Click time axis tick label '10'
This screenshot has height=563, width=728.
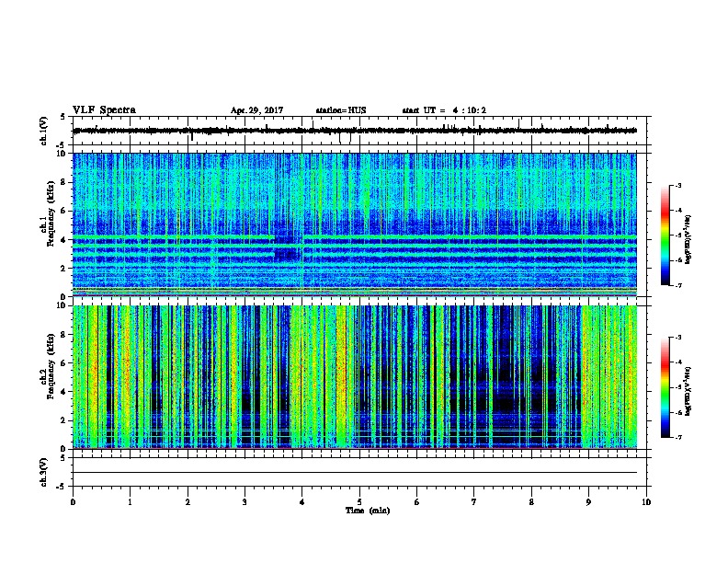[x=646, y=502]
